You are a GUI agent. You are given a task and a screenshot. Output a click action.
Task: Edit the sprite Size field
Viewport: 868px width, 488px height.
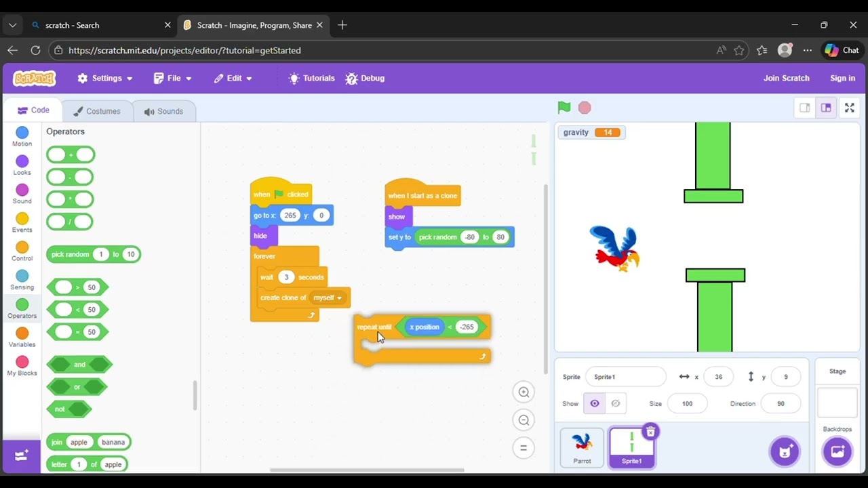tap(687, 403)
